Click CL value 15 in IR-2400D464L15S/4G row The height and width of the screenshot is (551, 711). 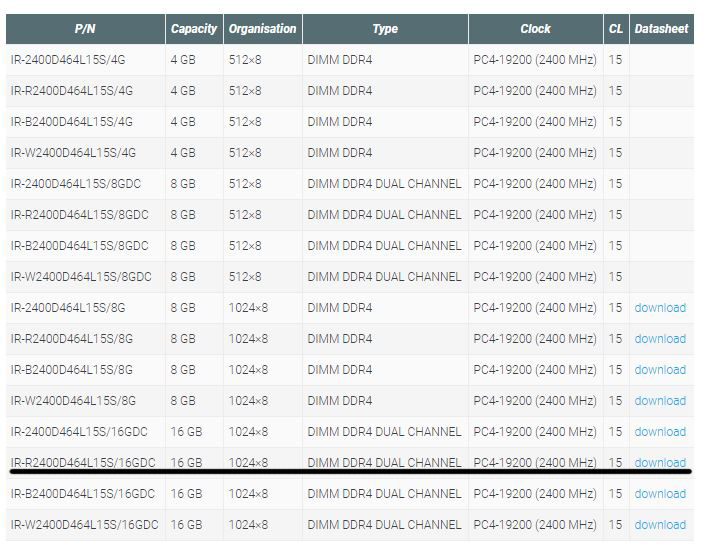point(615,60)
